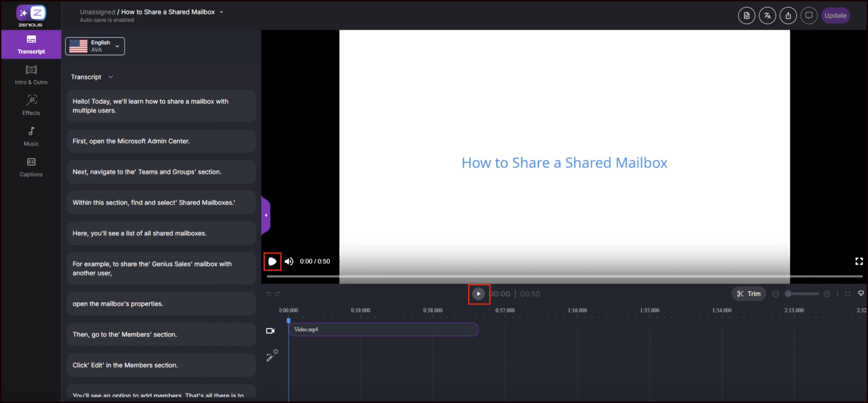Open the translate language icon

pyautogui.click(x=767, y=16)
